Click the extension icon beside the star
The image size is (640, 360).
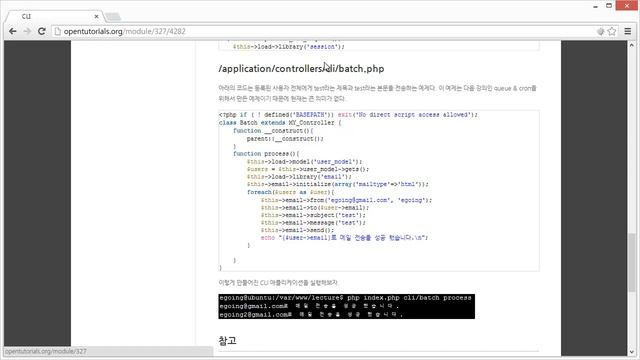pos(600,31)
